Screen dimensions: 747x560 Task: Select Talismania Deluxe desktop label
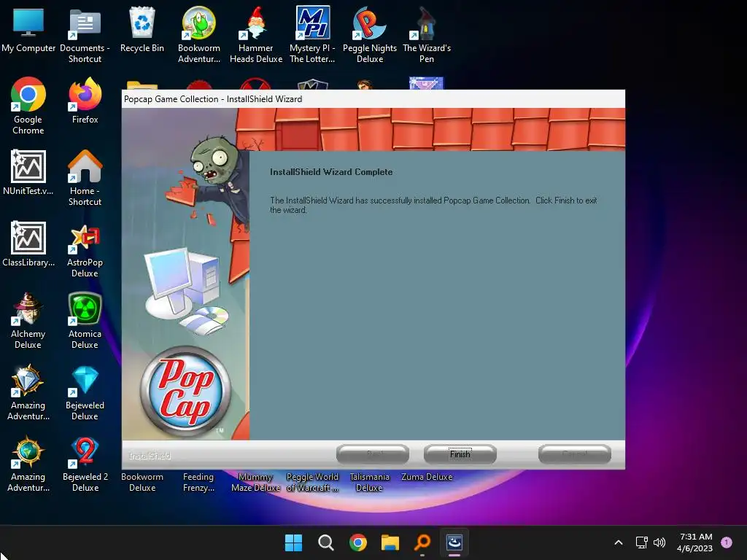coord(370,482)
